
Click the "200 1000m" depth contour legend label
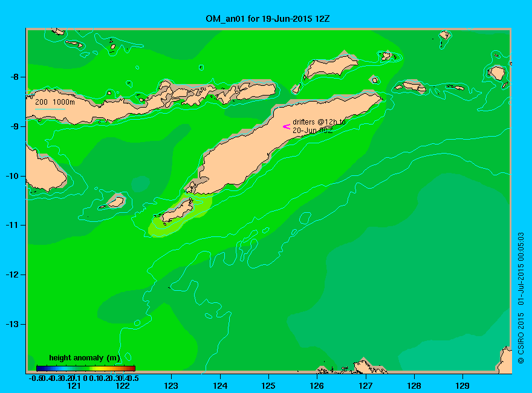(55, 102)
